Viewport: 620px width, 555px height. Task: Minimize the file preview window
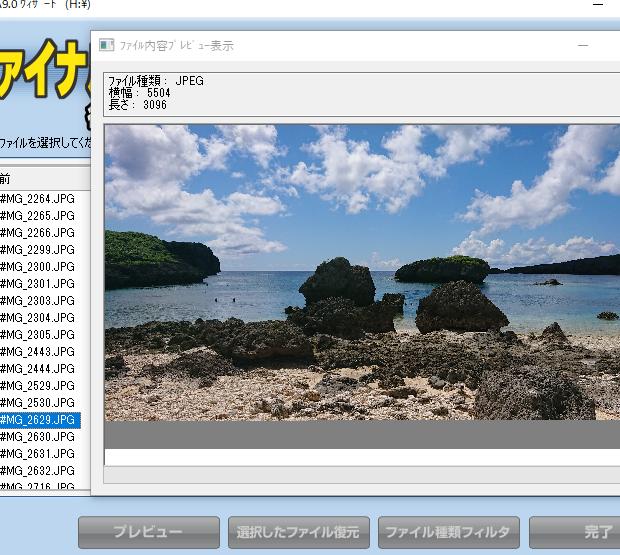[583, 46]
